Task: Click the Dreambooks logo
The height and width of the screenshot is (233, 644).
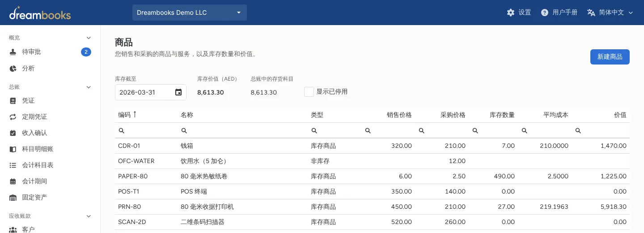Action: 40,13
